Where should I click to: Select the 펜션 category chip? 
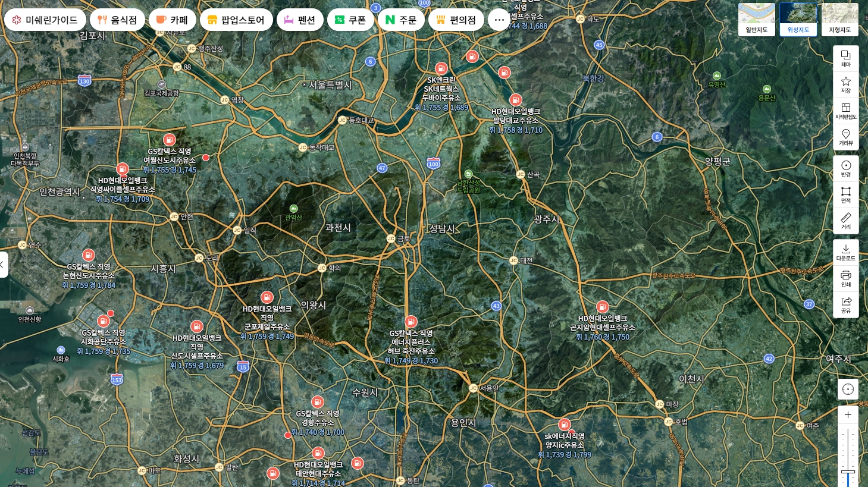300,20
